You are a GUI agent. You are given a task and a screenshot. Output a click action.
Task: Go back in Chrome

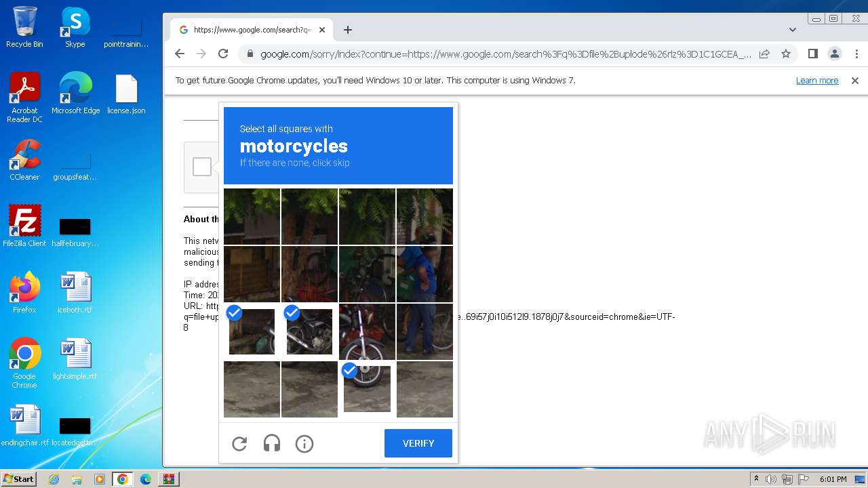(180, 54)
